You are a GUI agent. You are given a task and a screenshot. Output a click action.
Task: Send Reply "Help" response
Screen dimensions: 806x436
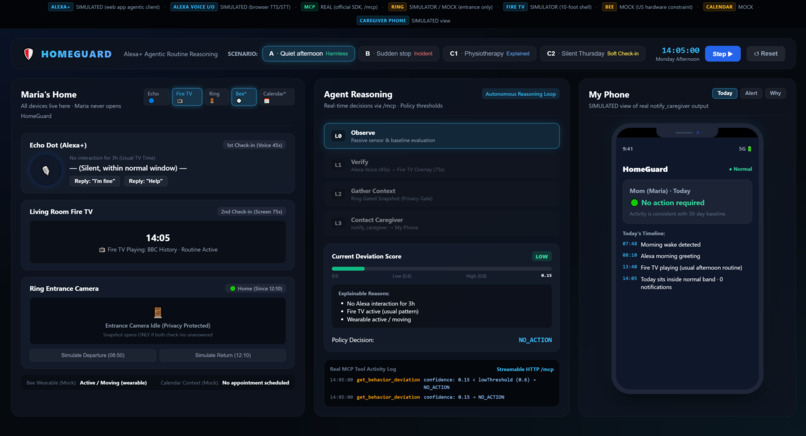pyautogui.click(x=145, y=181)
